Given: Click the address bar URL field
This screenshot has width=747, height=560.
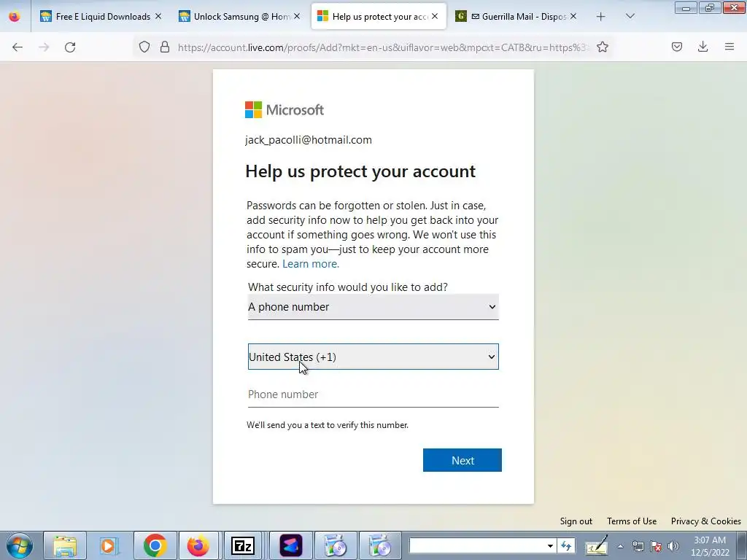Looking at the screenshot, I should [384, 47].
